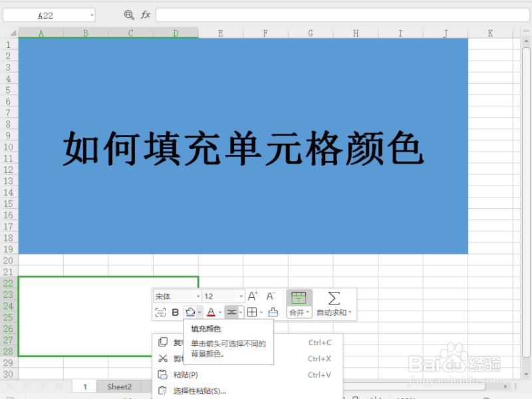Click the vertical scrollbar thumb
The height and width of the screenshot is (399, 532).
click(526, 203)
